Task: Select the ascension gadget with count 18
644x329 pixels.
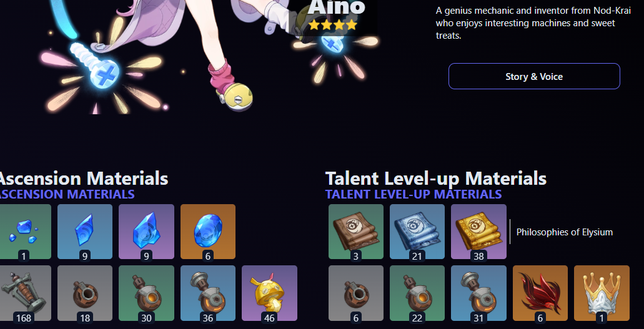Action: pyautogui.click(x=84, y=293)
